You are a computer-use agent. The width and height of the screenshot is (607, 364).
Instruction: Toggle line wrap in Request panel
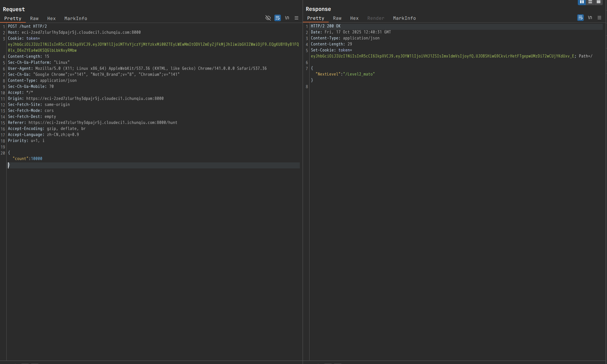tap(277, 18)
